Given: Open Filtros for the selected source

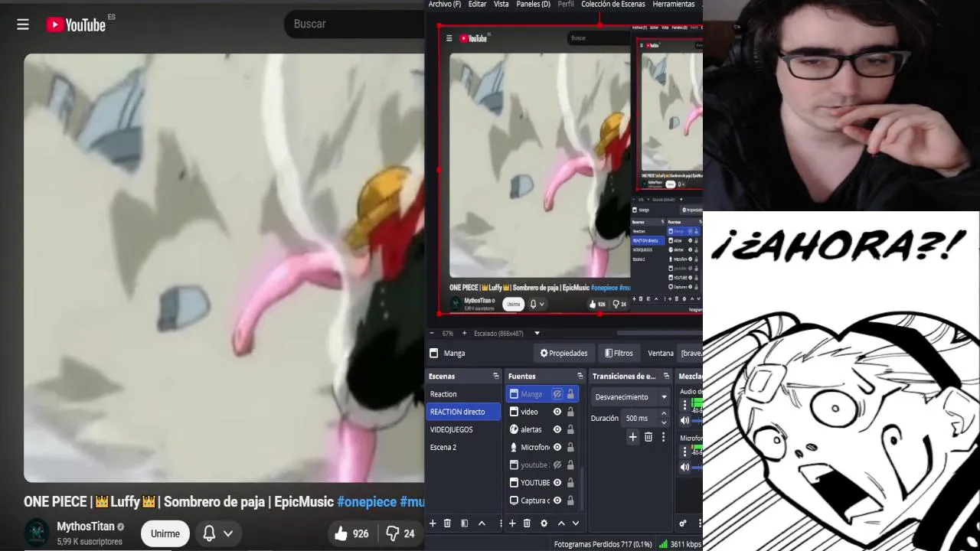Looking at the screenshot, I should click(619, 353).
